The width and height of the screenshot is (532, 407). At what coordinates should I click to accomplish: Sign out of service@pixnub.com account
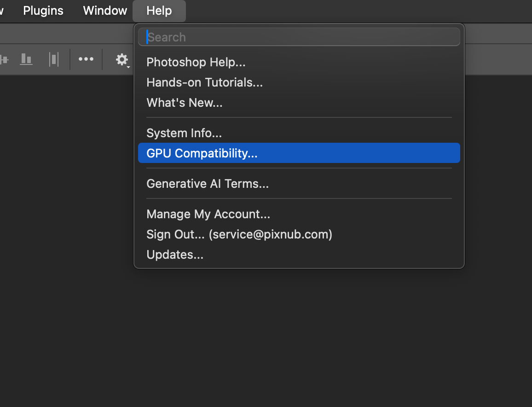click(239, 234)
